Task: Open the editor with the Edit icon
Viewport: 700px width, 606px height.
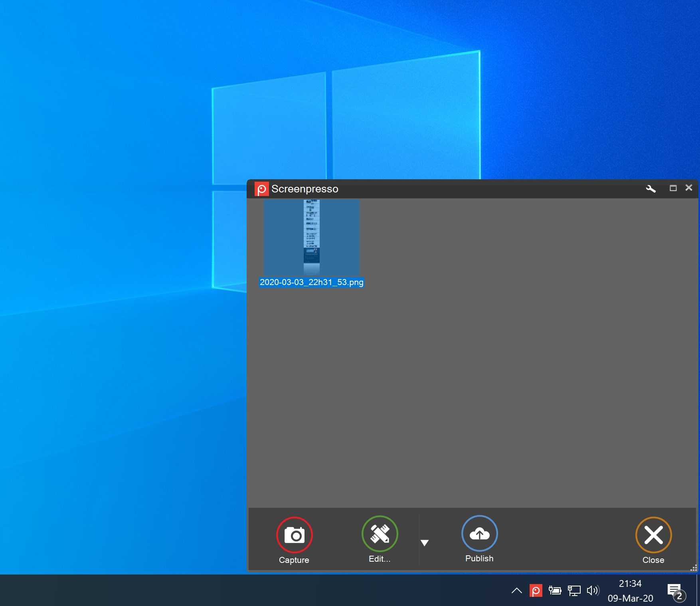Action: [x=380, y=534]
